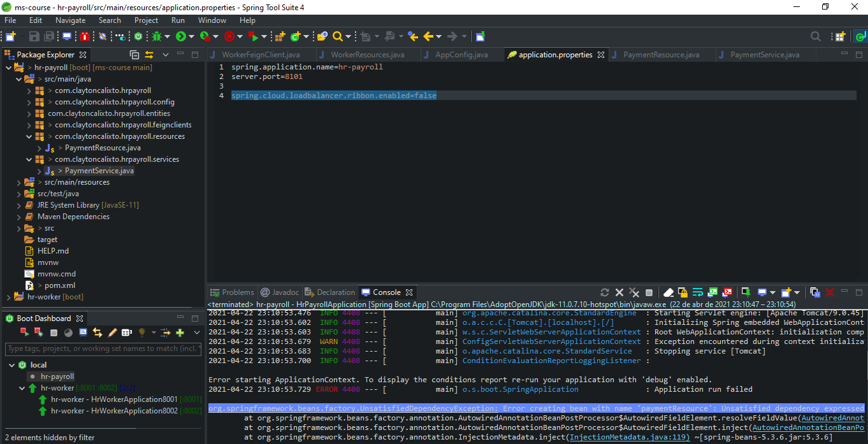Click the Boot Dashboard filter text field
This screenshot has width=868, height=444.
tap(102, 348)
